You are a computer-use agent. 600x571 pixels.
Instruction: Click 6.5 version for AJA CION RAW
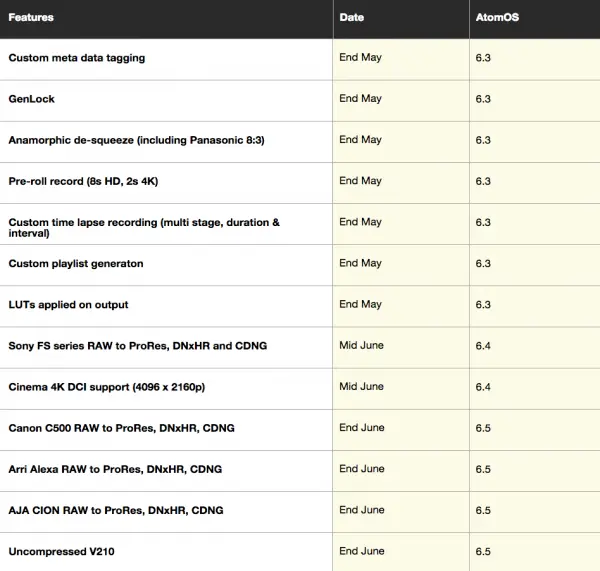click(x=483, y=511)
